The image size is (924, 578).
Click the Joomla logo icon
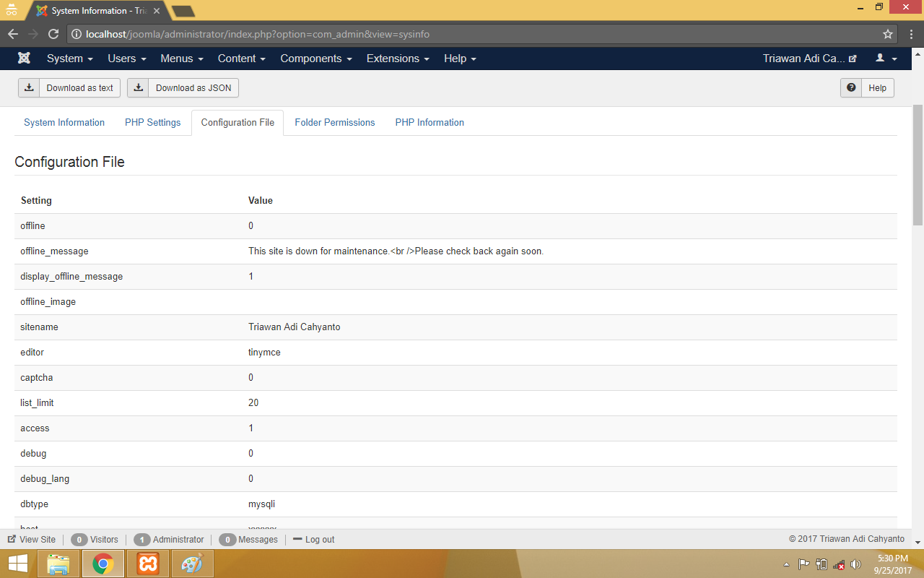pos(24,59)
